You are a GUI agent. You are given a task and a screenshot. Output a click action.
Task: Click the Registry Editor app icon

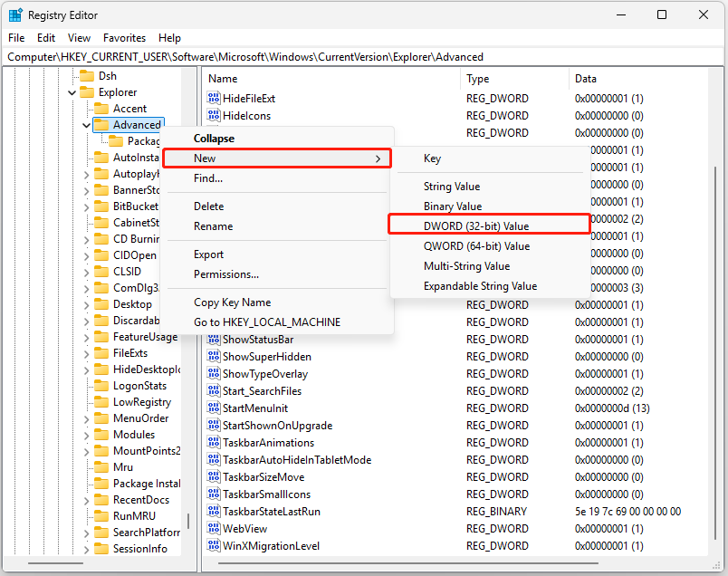click(x=14, y=15)
